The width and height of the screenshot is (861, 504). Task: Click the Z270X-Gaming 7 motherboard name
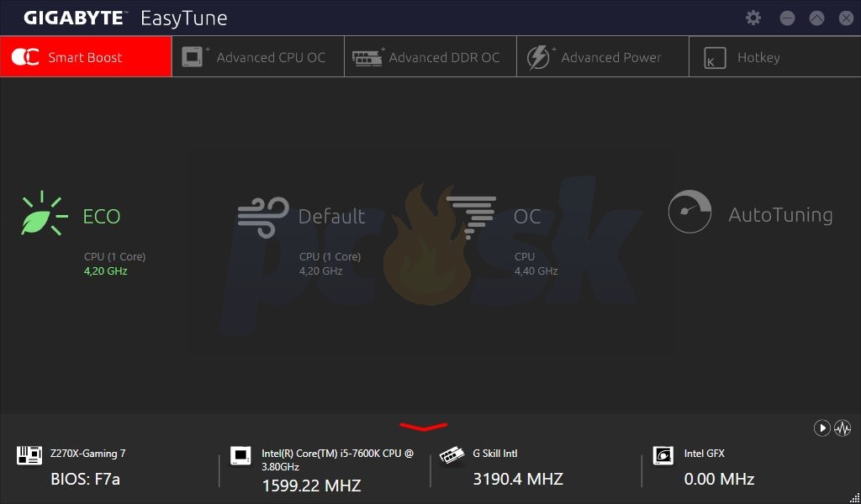coord(87,454)
